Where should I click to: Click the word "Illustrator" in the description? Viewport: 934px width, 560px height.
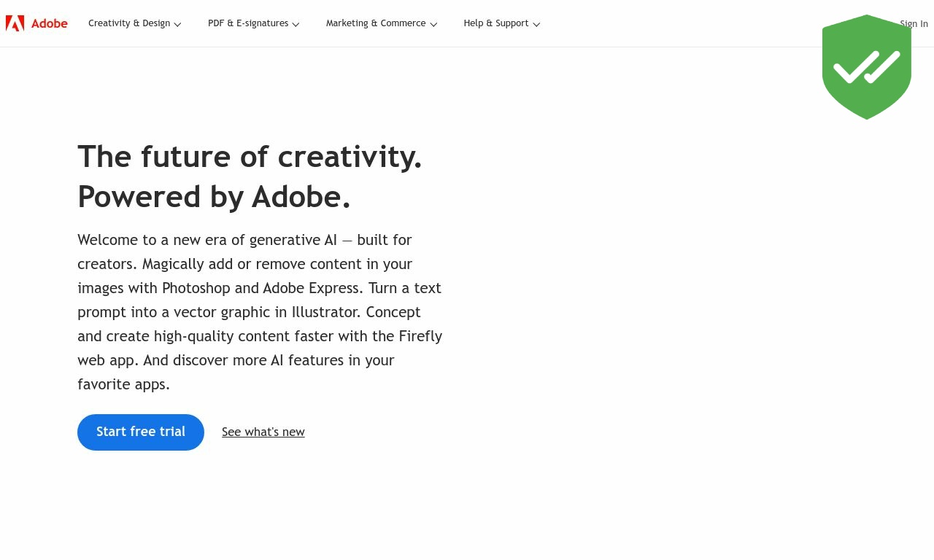pos(325,312)
